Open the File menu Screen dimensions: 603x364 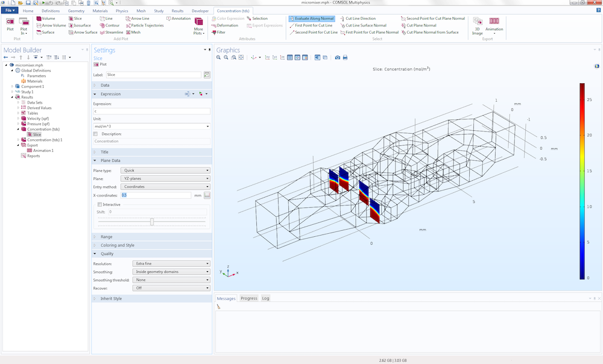pyautogui.click(x=10, y=11)
